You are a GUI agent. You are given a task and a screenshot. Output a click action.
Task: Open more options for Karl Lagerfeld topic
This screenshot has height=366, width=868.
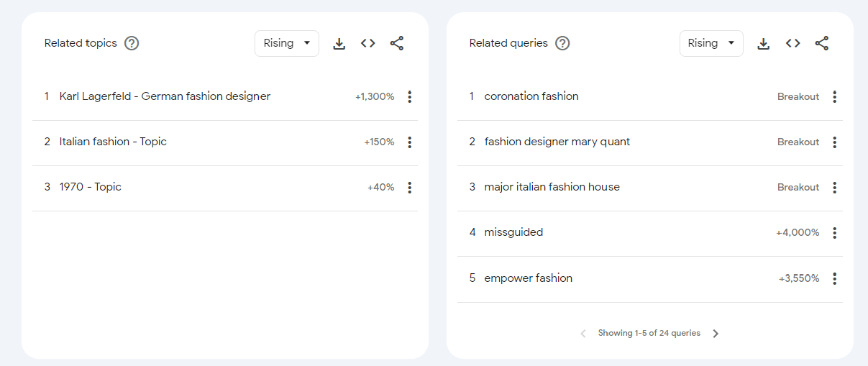point(409,97)
